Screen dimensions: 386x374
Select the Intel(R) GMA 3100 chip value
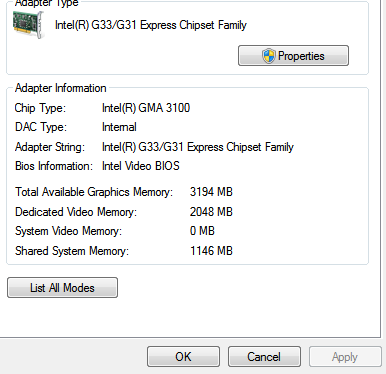(146, 108)
